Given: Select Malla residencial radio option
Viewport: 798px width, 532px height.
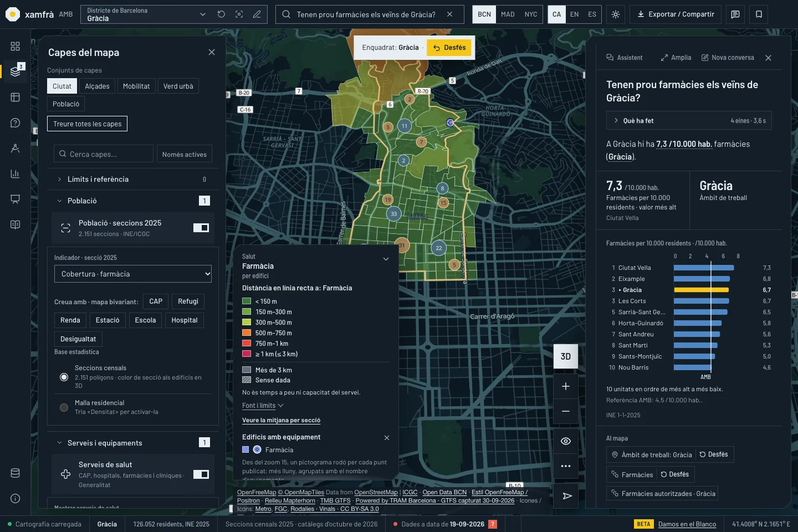Looking at the screenshot, I should [x=64, y=407].
